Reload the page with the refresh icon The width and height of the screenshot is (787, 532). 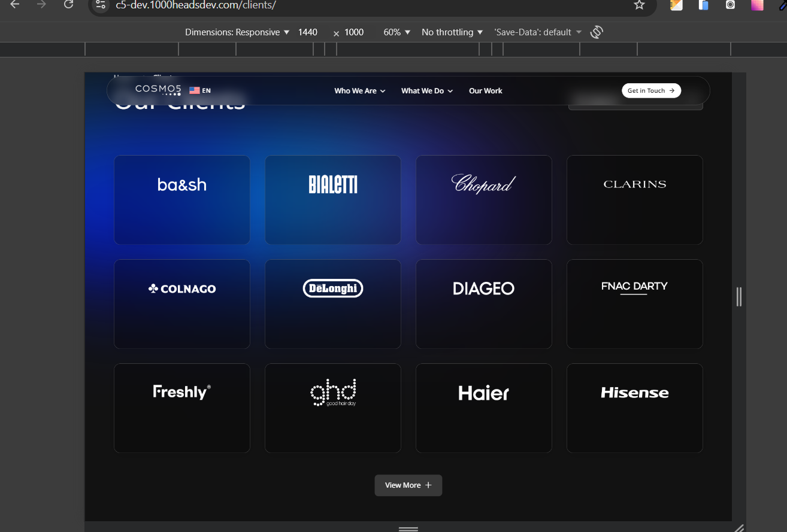coord(68,4)
